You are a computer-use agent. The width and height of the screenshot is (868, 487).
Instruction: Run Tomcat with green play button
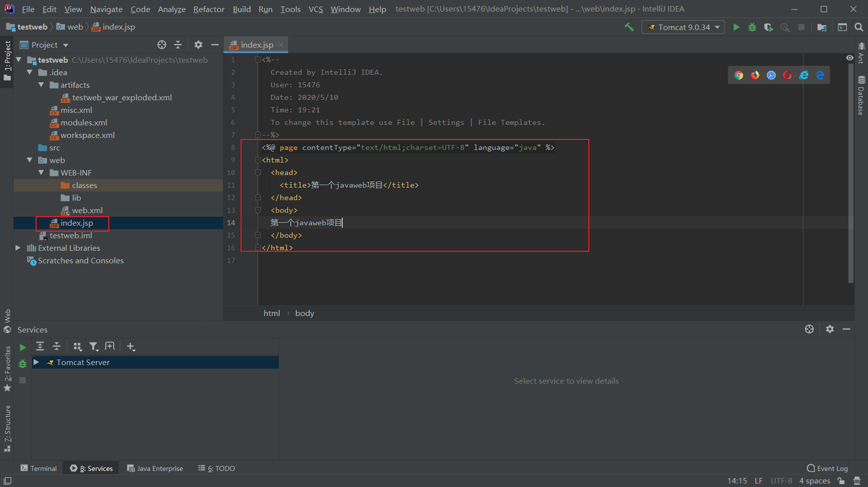pyautogui.click(x=736, y=27)
